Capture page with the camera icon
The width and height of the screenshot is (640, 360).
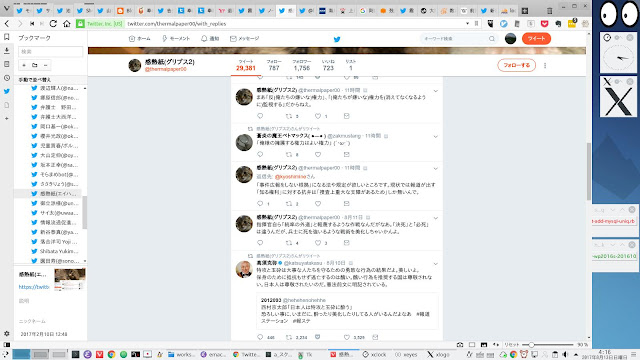click(x=460, y=345)
